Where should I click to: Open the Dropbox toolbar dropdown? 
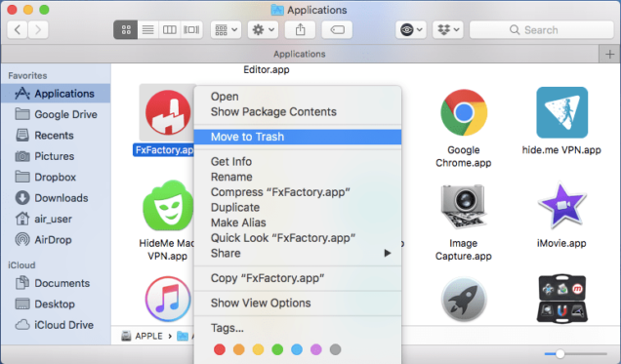[x=448, y=29]
